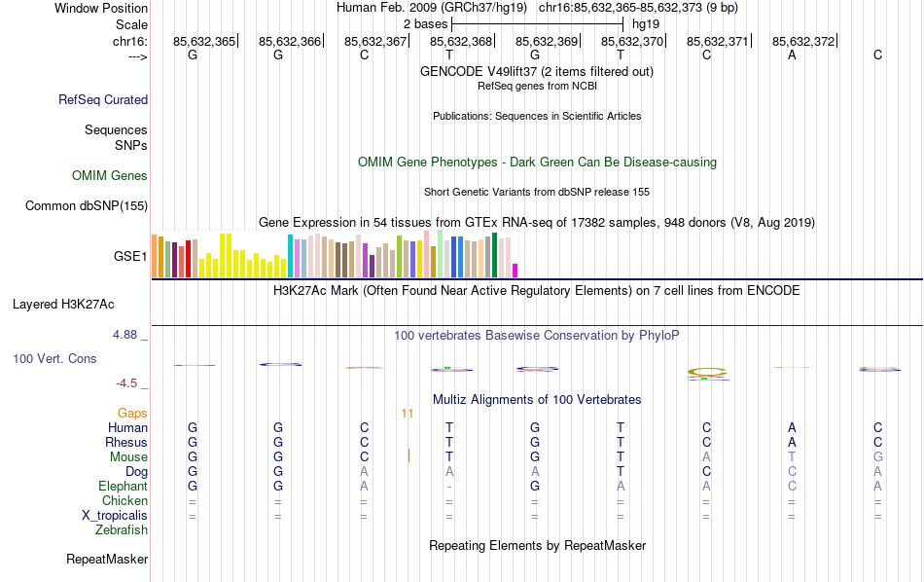
Task: Click Multiz Alignments of 100 Vertebrates title
Action: point(537,400)
